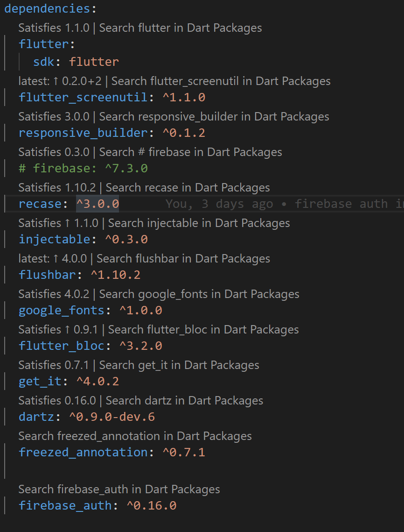Place cursor on recase version ^3.0.0
The image size is (404, 532).
(x=98, y=204)
